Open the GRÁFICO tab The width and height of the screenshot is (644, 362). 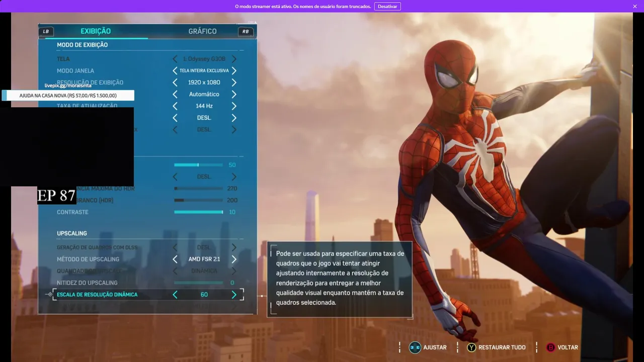point(202,31)
